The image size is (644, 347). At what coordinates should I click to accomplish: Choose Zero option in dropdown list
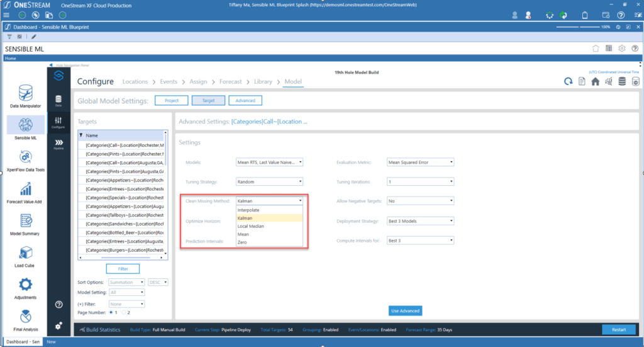point(269,242)
